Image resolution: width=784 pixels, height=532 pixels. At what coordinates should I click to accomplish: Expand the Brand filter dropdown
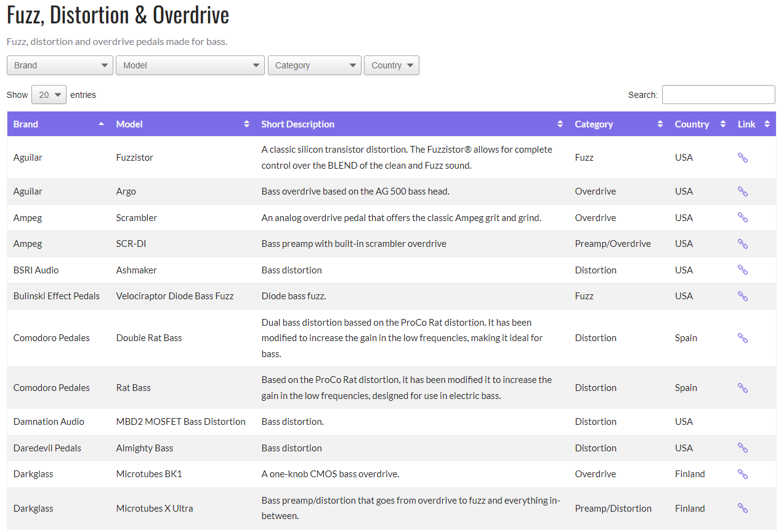(60, 65)
